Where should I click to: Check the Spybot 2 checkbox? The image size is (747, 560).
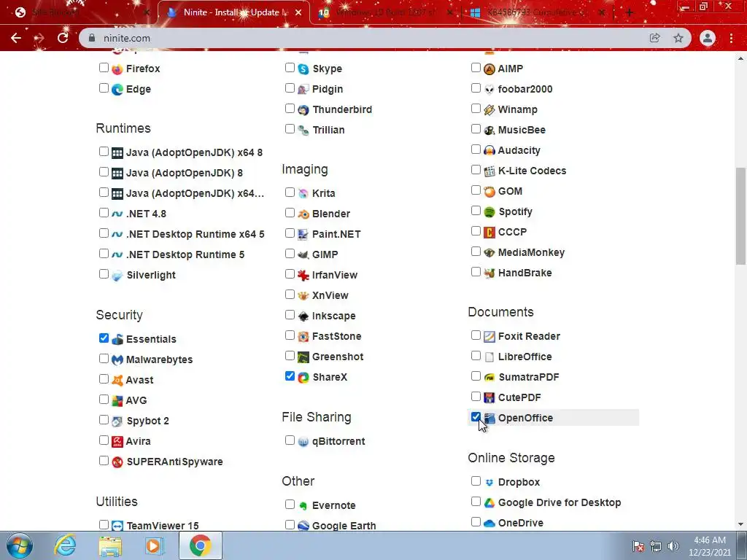click(x=104, y=420)
